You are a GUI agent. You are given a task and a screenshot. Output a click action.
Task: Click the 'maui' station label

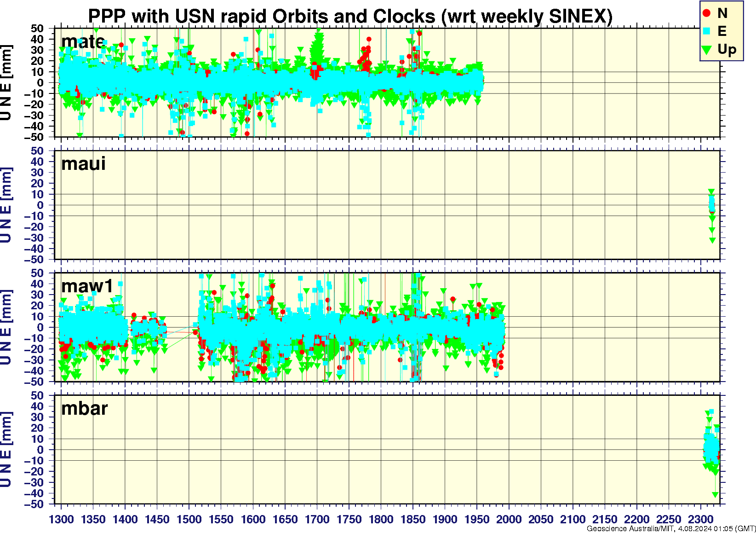pos(83,163)
